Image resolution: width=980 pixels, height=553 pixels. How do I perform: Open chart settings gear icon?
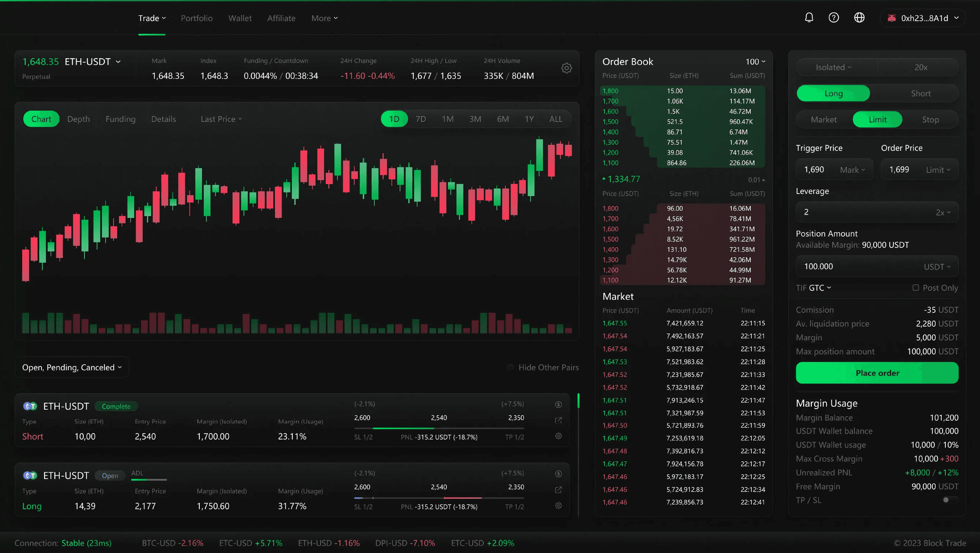(x=567, y=68)
